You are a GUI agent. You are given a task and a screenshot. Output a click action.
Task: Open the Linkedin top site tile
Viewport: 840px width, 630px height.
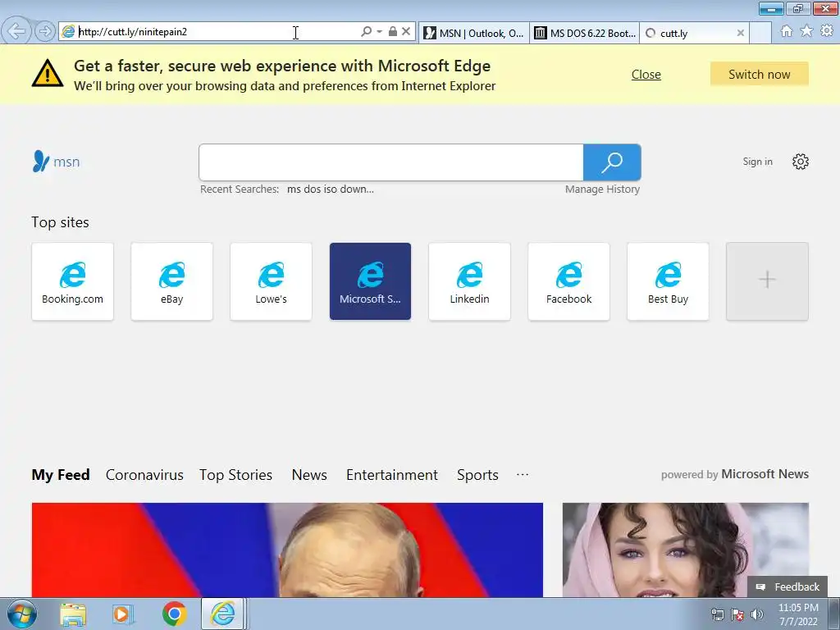click(469, 281)
